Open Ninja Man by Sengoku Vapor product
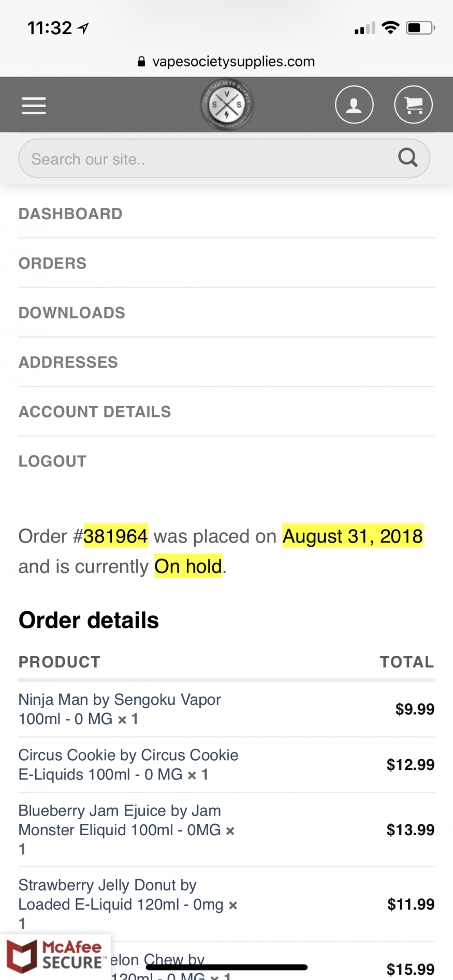This screenshot has width=453, height=980. tap(119, 700)
